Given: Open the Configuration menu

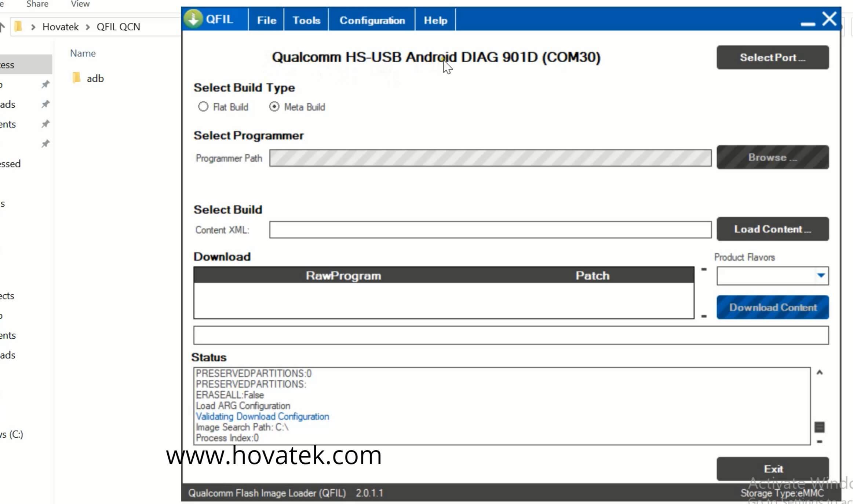Looking at the screenshot, I should (372, 20).
